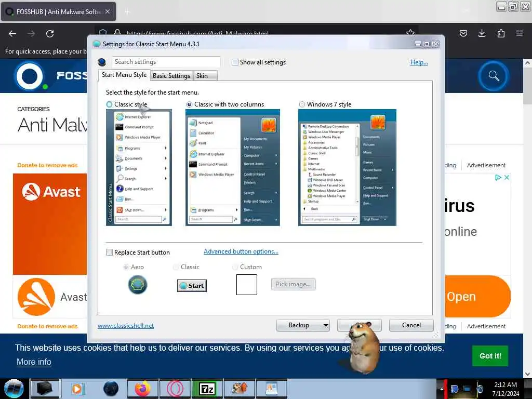The height and width of the screenshot is (399, 532).
Task: Switch to the Start Menu Style tab
Action: click(x=124, y=75)
